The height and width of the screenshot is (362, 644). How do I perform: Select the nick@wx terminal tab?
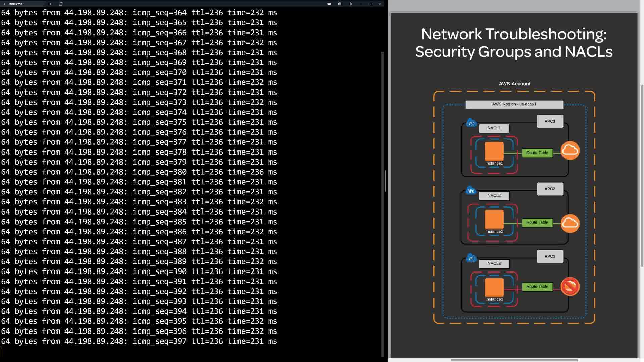pyautogui.click(x=20, y=4)
